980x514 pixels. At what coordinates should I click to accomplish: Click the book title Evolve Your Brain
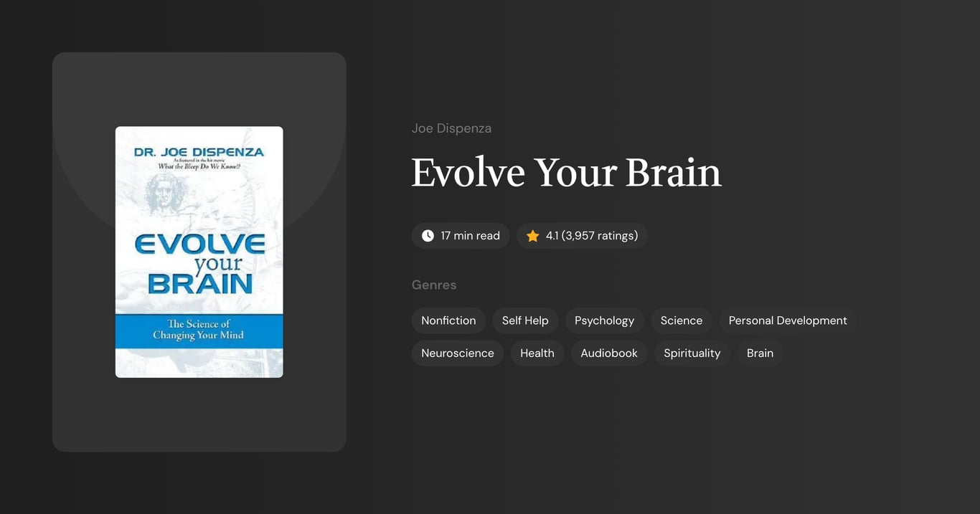coord(566,173)
